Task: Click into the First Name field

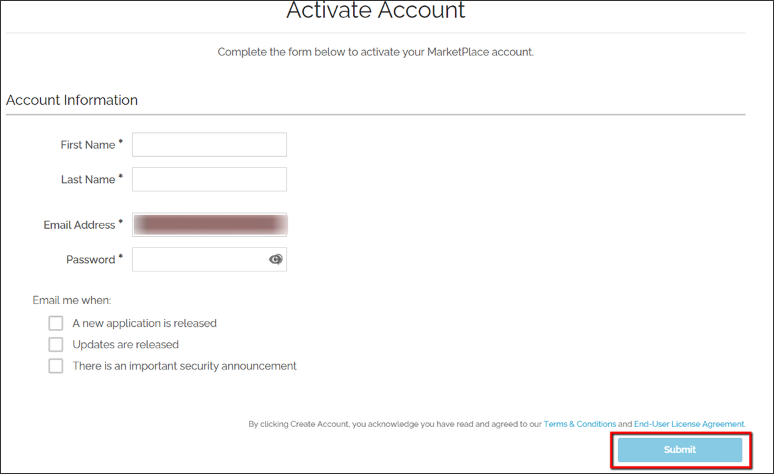Action: point(209,145)
